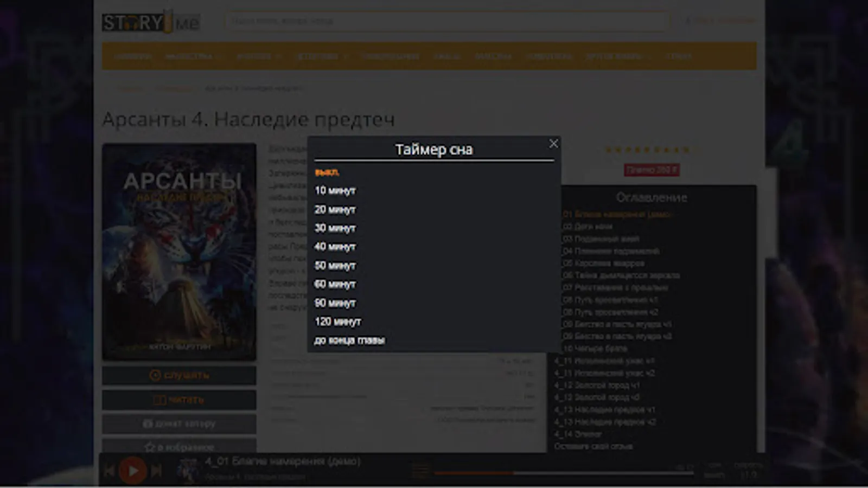Open chapter 09 Бегство в пасть ягуара ч1
Image resolution: width=868 pixels, height=488 pixels.
tap(617, 324)
